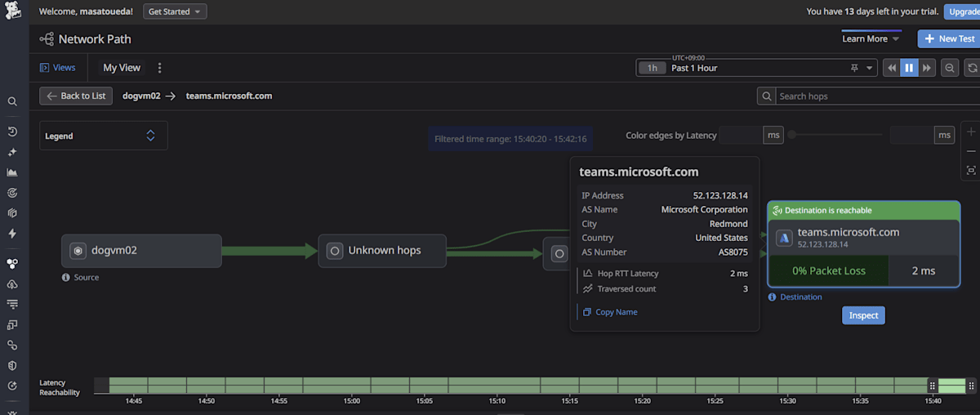
Task: Zoom out the time range magnifier
Action: (x=950, y=68)
